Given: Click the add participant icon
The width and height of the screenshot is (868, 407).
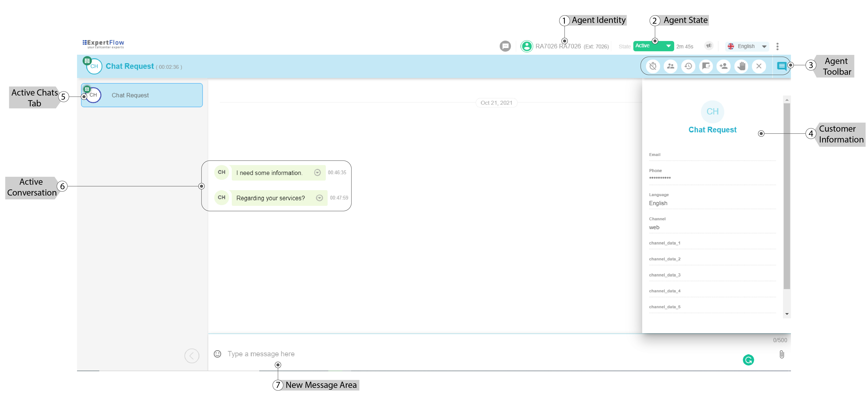Looking at the screenshot, I should point(723,66).
